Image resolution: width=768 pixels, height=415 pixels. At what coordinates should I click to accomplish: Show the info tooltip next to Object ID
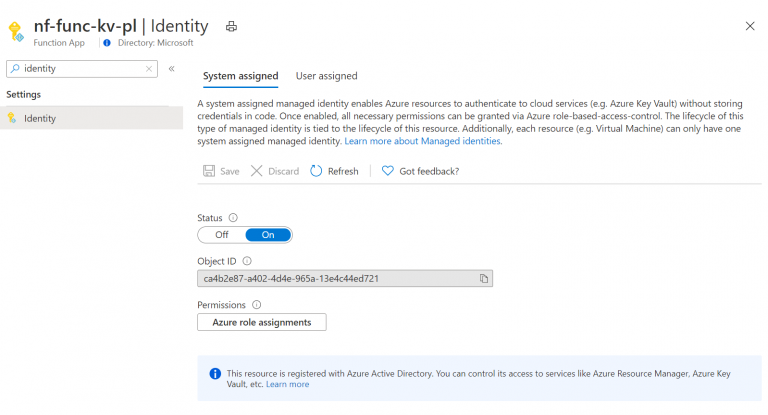tap(247, 261)
